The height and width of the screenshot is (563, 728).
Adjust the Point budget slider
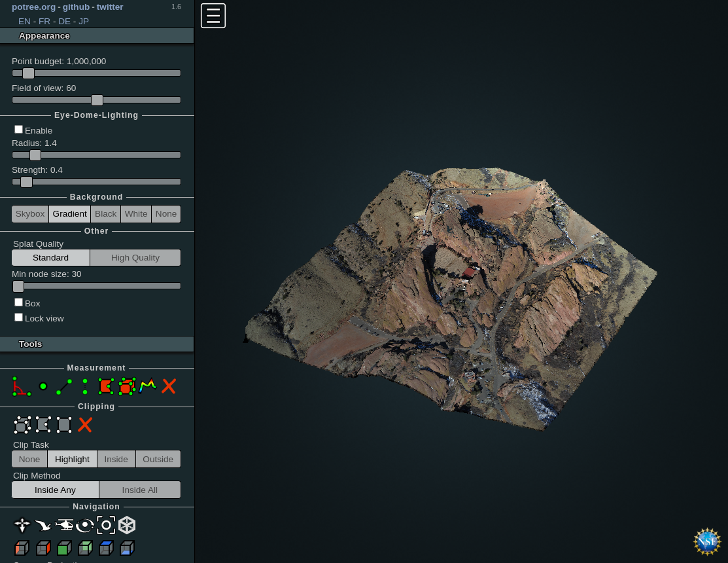coord(29,73)
